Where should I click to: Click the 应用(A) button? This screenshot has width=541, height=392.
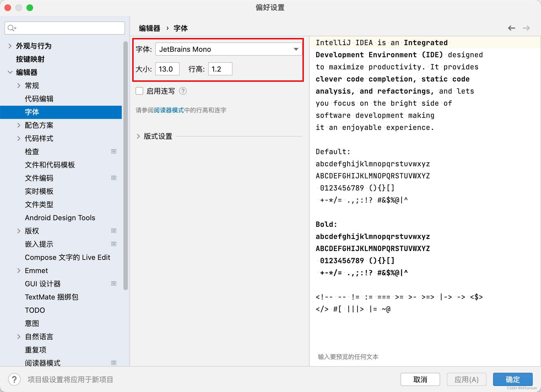[x=466, y=380]
